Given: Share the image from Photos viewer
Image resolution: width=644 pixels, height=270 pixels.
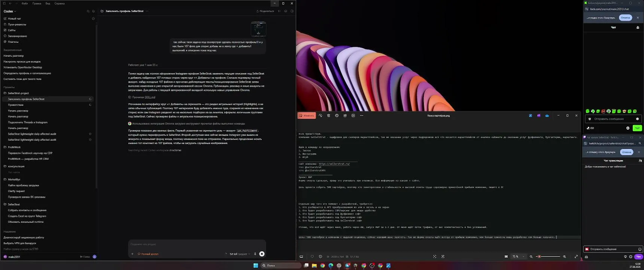Looking at the screenshot, I should (x=345, y=115).
